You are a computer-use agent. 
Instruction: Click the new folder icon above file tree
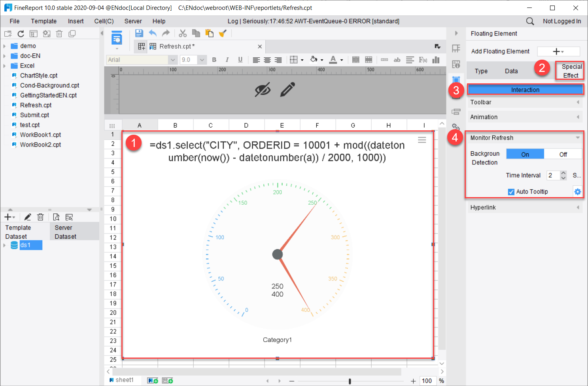click(8, 34)
